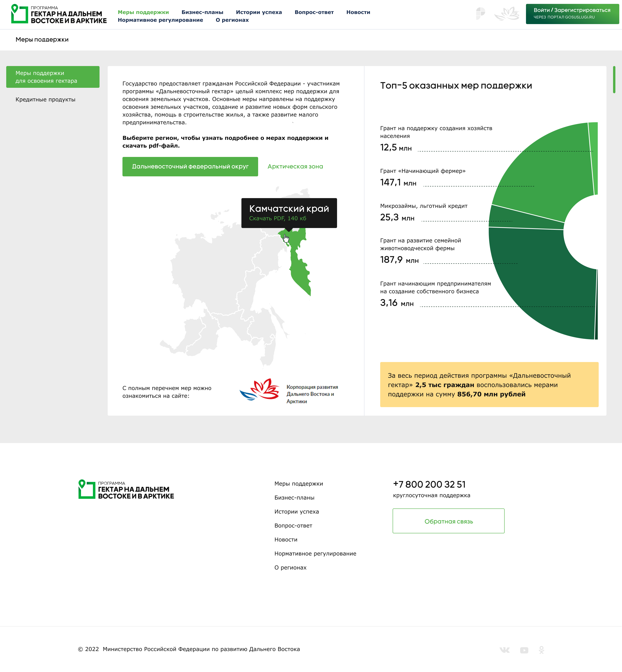Open Истории успеха menu item

click(259, 12)
